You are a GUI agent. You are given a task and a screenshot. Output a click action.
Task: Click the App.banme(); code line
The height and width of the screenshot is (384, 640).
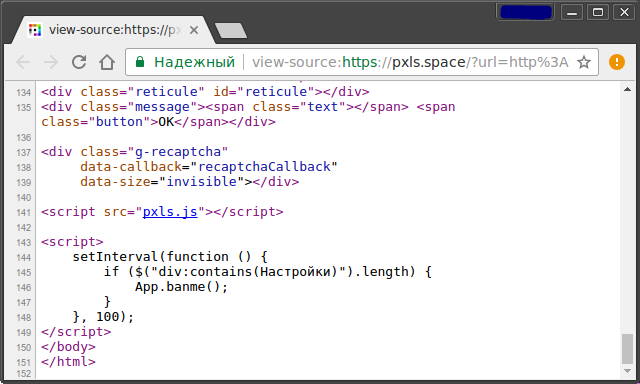point(182,287)
